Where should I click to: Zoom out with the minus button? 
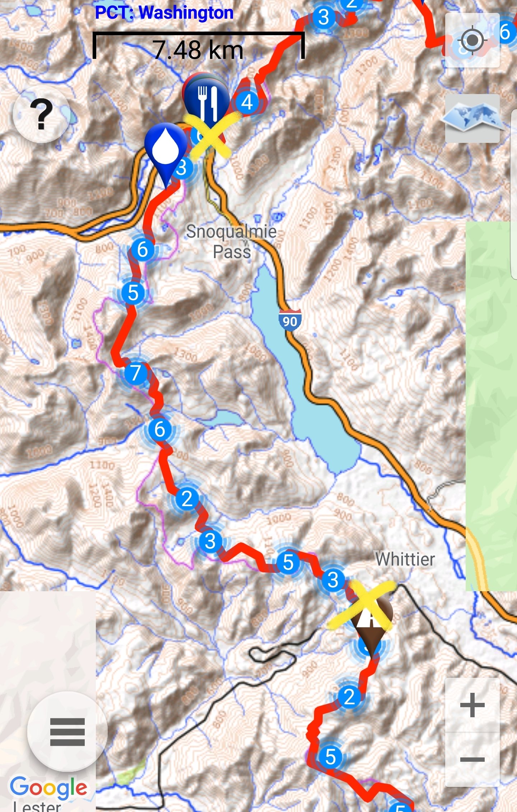tap(472, 760)
